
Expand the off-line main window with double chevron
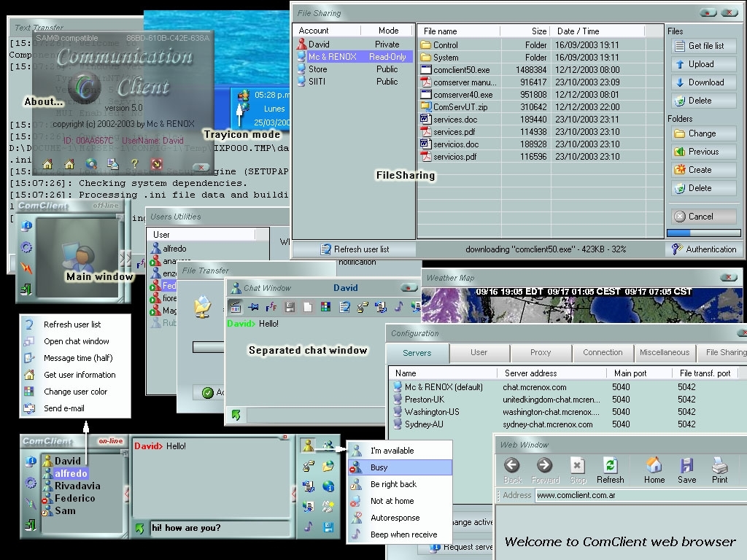click(x=125, y=259)
